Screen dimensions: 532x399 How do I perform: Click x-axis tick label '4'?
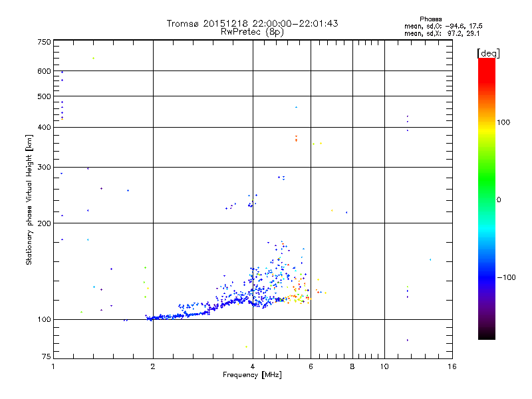point(253,366)
